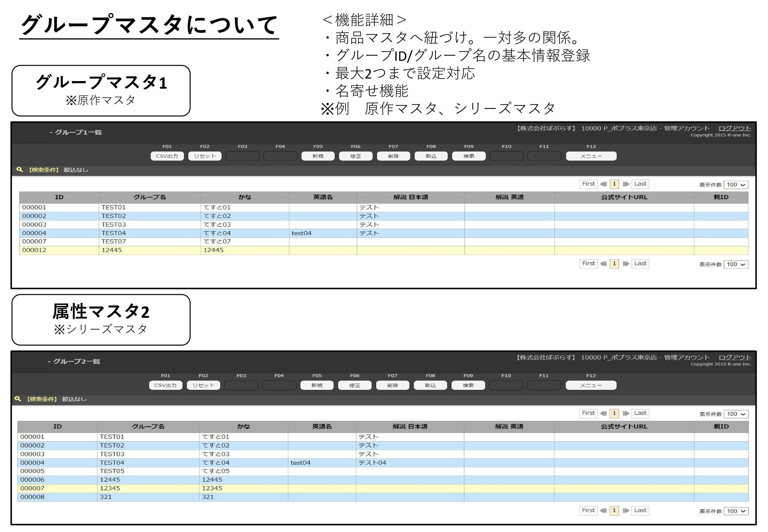768x532 pixels.
Task: Click リセット button in Group 1 toolbar
Action: (x=205, y=156)
